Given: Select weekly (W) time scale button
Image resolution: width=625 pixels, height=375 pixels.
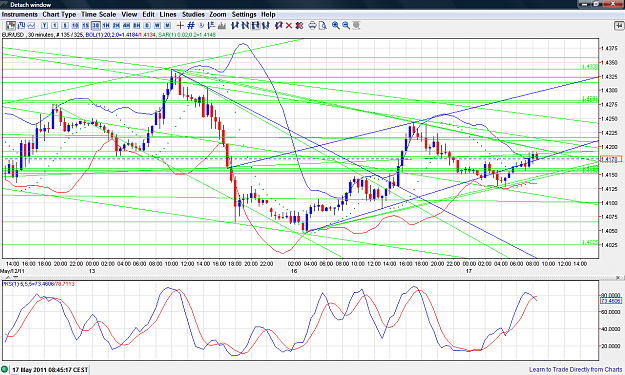Looking at the screenshot, I should [157, 26].
